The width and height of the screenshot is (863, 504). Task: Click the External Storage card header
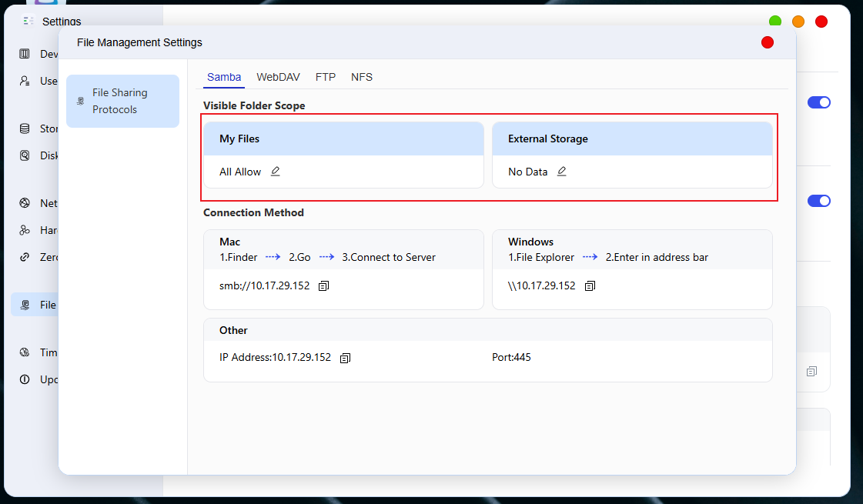pos(632,139)
